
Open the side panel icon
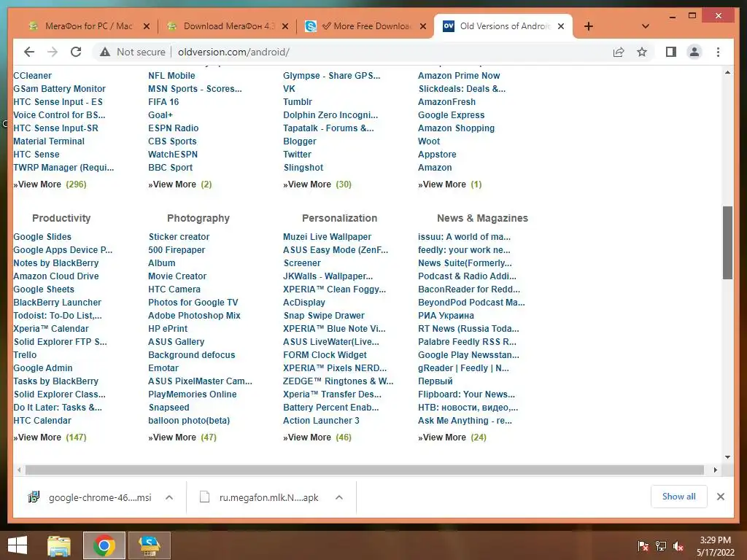tap(671, 52)
